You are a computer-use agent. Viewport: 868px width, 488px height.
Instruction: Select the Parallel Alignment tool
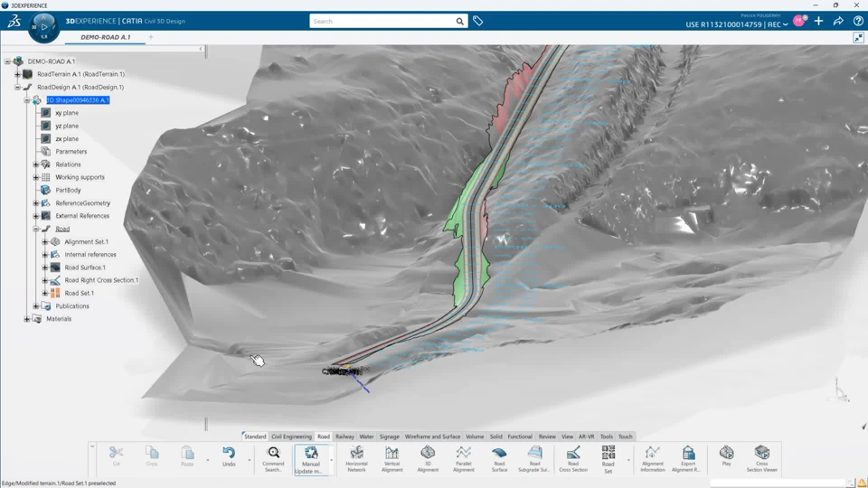tap(463, 459)
